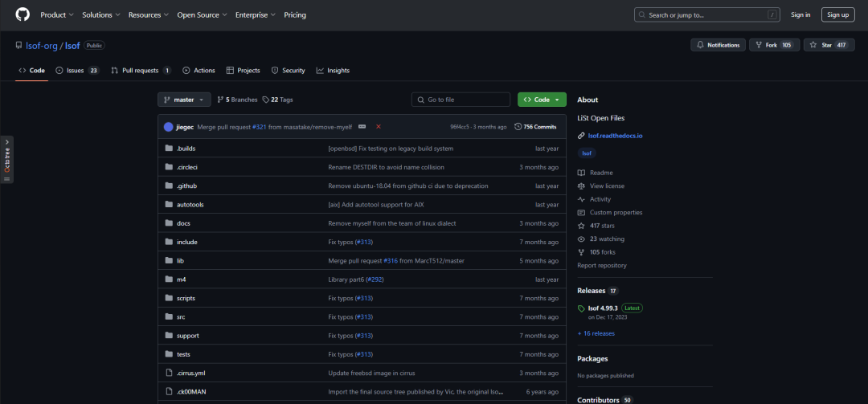
Task: Click the license scale icon in About
Action: (x=581, y=186)
